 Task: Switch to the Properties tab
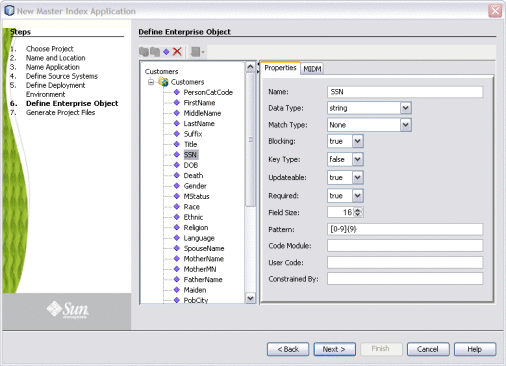280,68
